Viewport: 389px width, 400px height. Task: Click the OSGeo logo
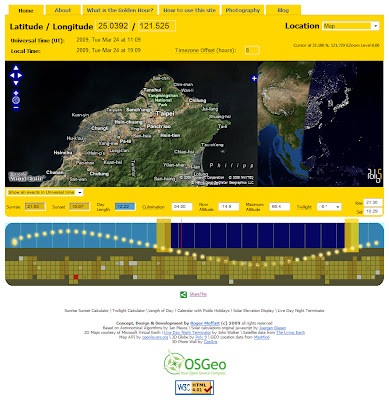(195, 363)
